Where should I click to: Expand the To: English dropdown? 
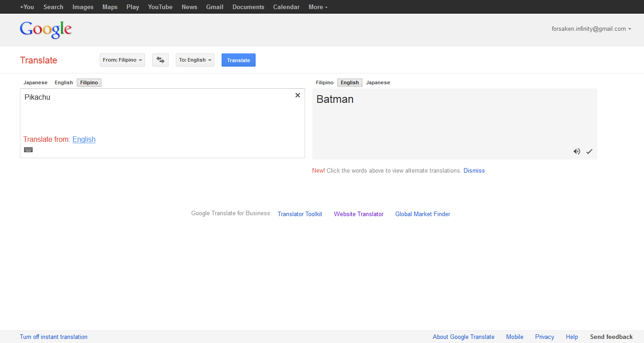pyautogui.click(x=195, y=60)
